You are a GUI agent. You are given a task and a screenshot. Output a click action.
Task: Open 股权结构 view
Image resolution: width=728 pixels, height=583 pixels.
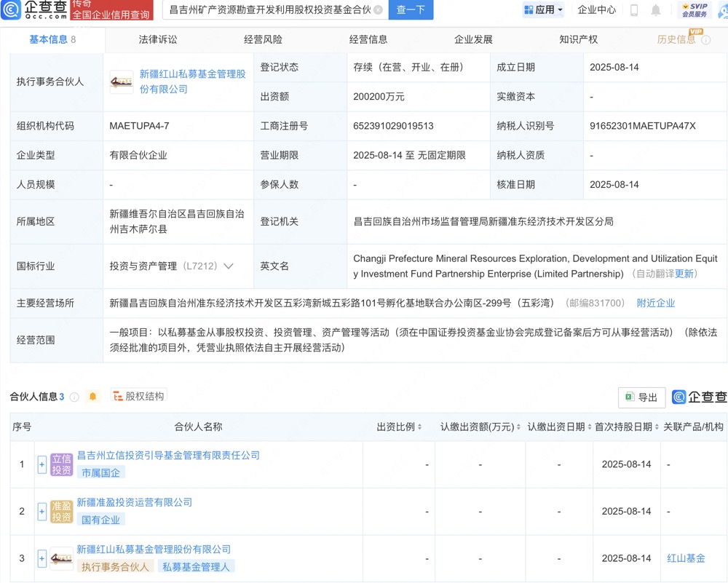(x=139, y=396)
